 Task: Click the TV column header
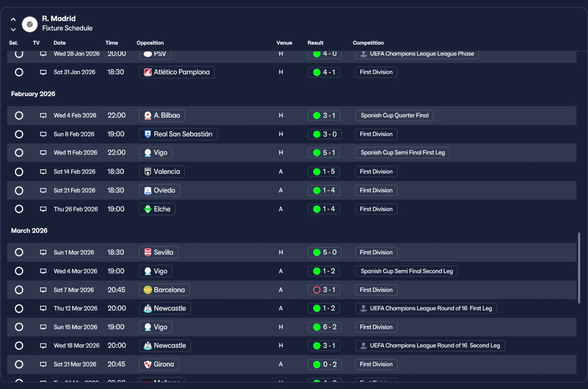pos(36,43)
